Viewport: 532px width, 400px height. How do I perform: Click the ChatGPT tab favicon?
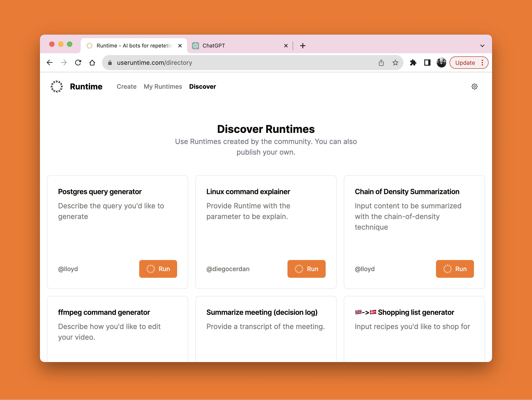196,45
